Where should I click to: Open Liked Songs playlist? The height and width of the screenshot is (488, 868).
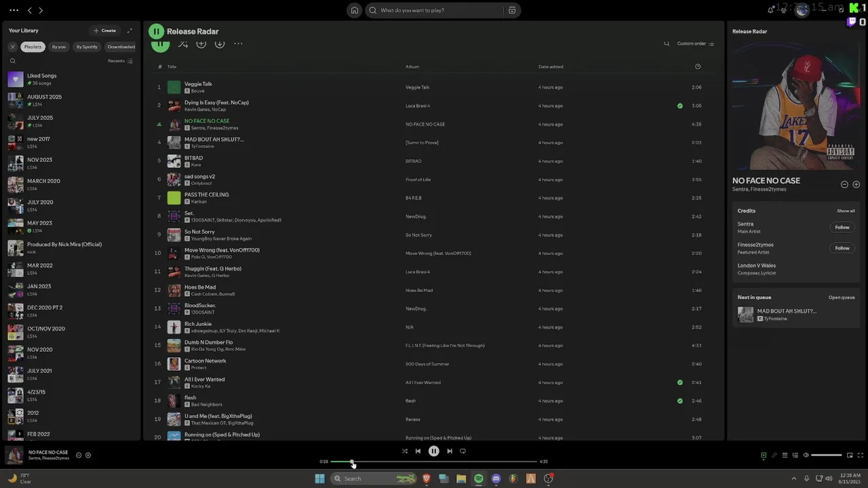[71, 79]
